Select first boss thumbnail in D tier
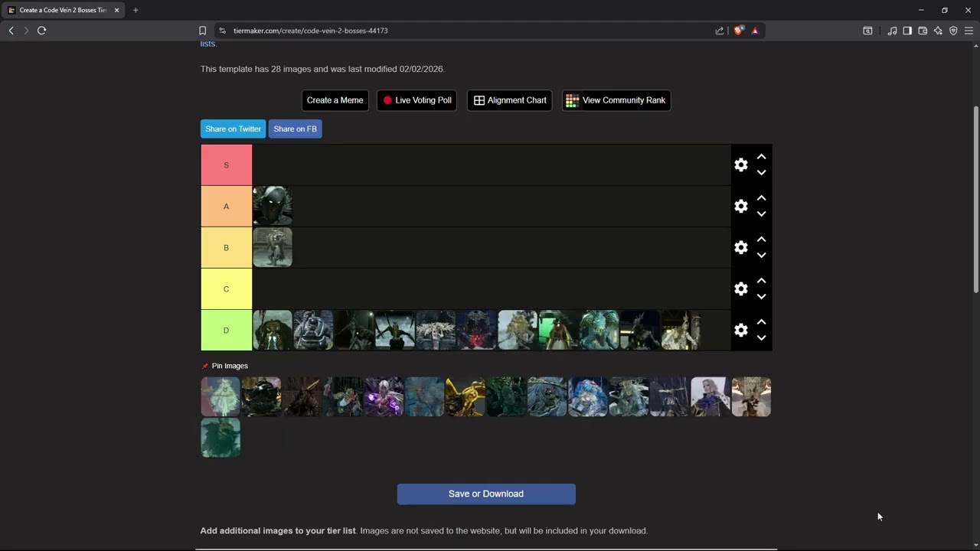Image resolution: width=980 pixels, height=551 pixels. point(273,331)
